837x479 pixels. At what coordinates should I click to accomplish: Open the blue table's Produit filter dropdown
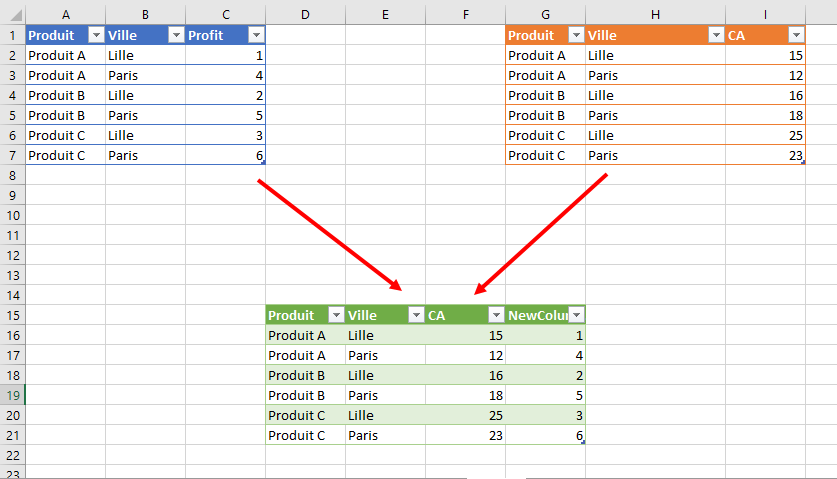pos(95,35)
